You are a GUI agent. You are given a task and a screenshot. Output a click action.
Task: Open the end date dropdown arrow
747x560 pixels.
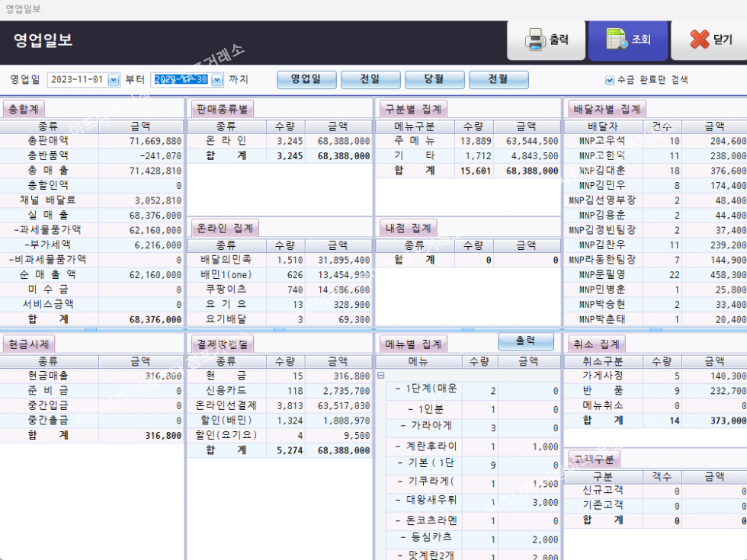point(217,80)
